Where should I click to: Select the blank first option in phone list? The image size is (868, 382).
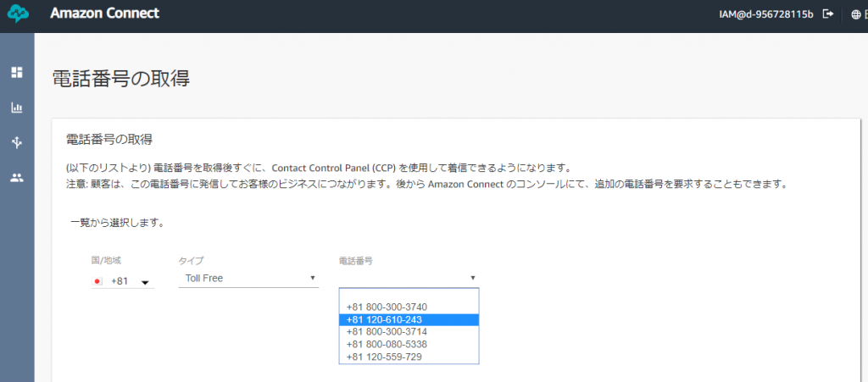409,295
